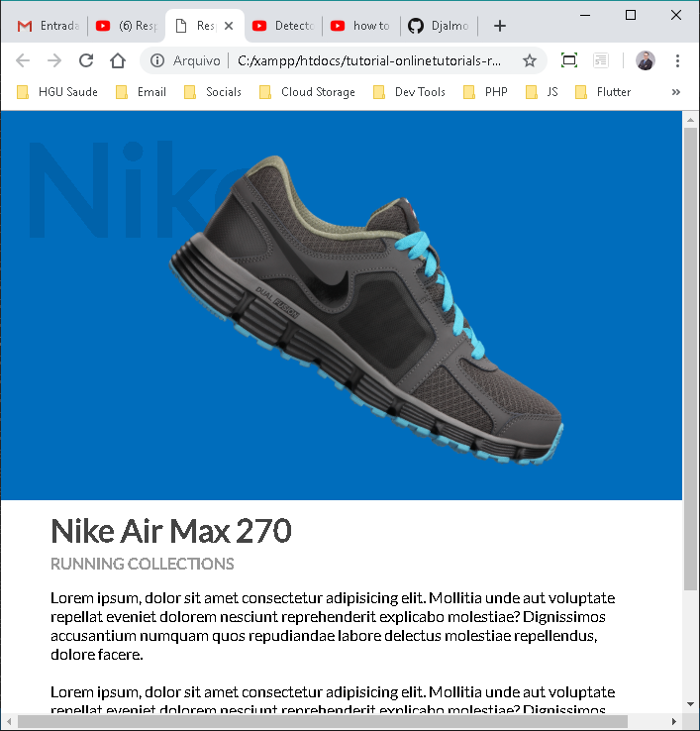Screen dimensions: 700x731
Task: Click the horizontal scrollbar right arrow
Action: click(674, 722)
